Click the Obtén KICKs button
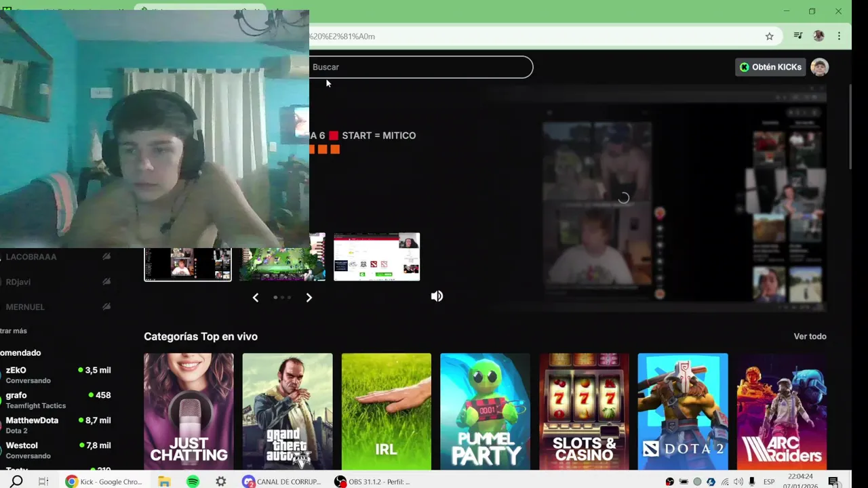Image resolution: width=868 pixels, height=488 pixels. (770, 67)
